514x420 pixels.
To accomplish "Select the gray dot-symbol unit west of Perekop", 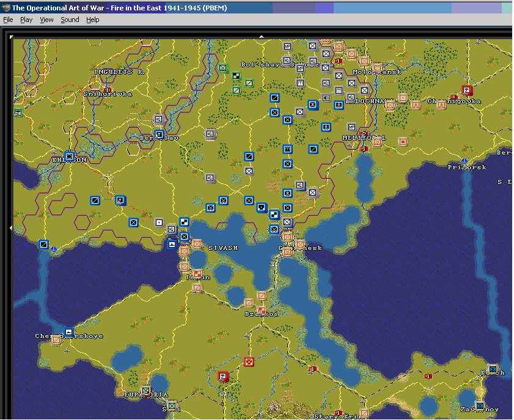I will point(159,223).
